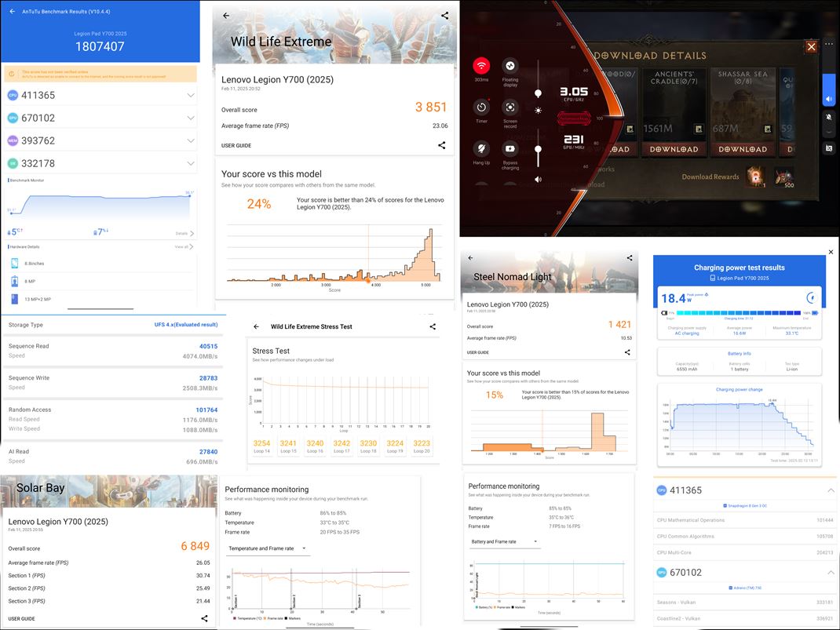Adjust the brightness slider in game overlay
Viewport: 840px width, 630px height.
[x=538, y=80]
